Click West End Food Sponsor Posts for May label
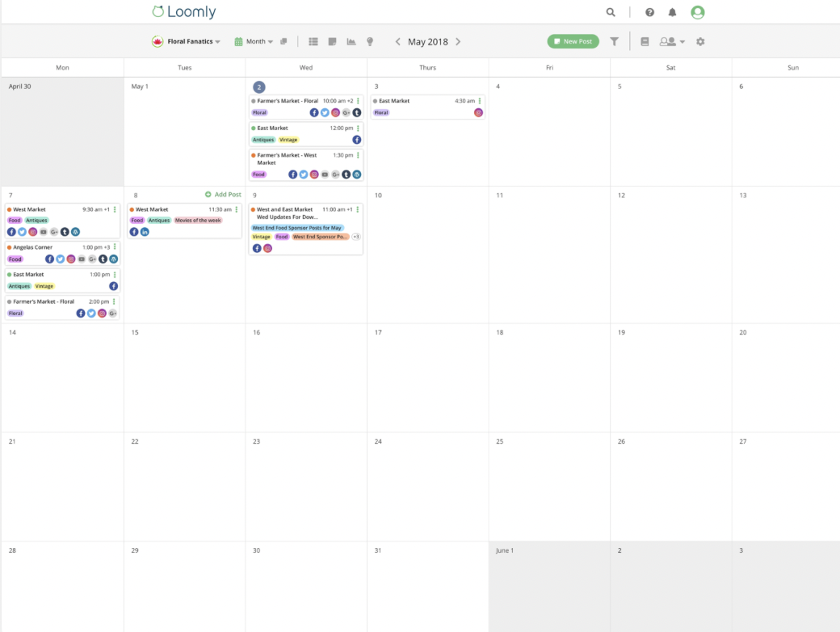 [296, 228]
